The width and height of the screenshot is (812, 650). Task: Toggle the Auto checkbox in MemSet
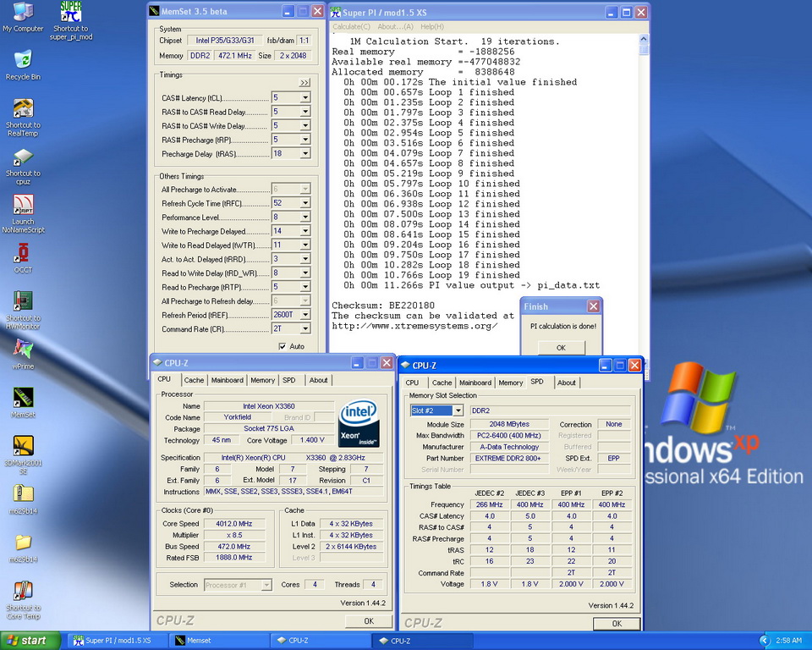tap(283, 346)
